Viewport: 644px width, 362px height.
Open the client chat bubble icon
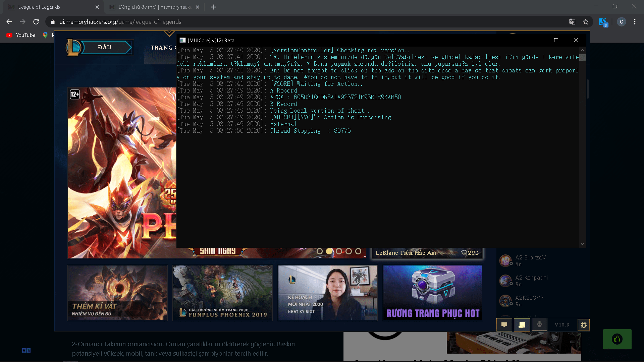(x=504, y=325)
